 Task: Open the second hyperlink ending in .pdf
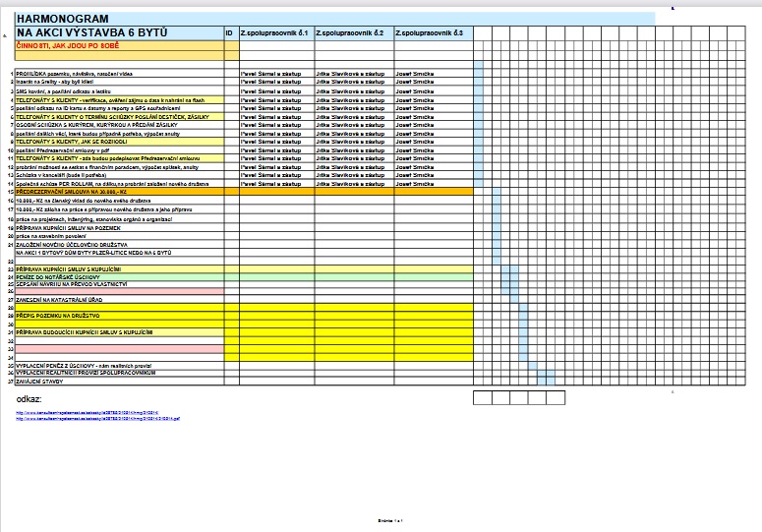tap(98, 418)
